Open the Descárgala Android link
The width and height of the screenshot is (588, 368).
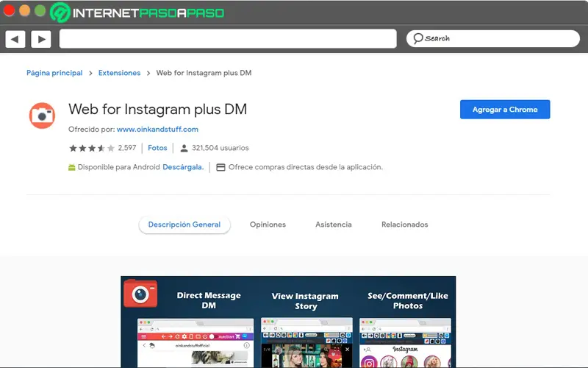point(183,167)
